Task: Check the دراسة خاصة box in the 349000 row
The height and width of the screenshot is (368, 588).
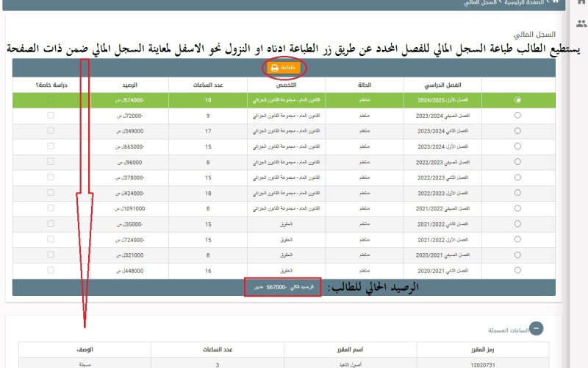Action: tap(51, 131)
